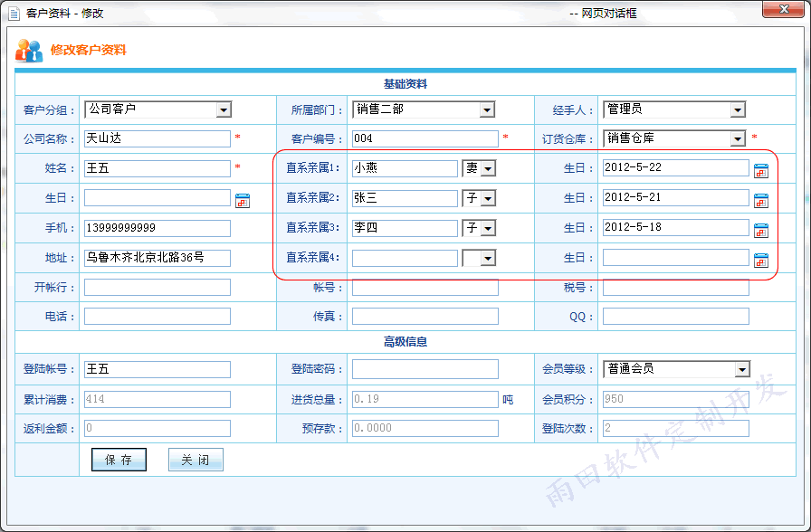This screenshot has width=811, height=532.
Task: Open calendar picker for 直系亲属2 birthday
Action: click(x=760, y=200)
